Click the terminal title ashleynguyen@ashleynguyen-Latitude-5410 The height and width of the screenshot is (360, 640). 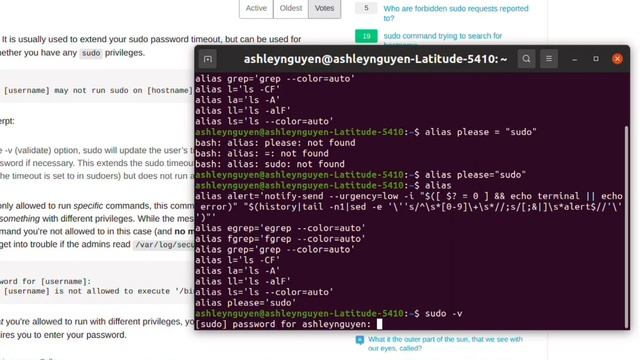tap(375, 59)
